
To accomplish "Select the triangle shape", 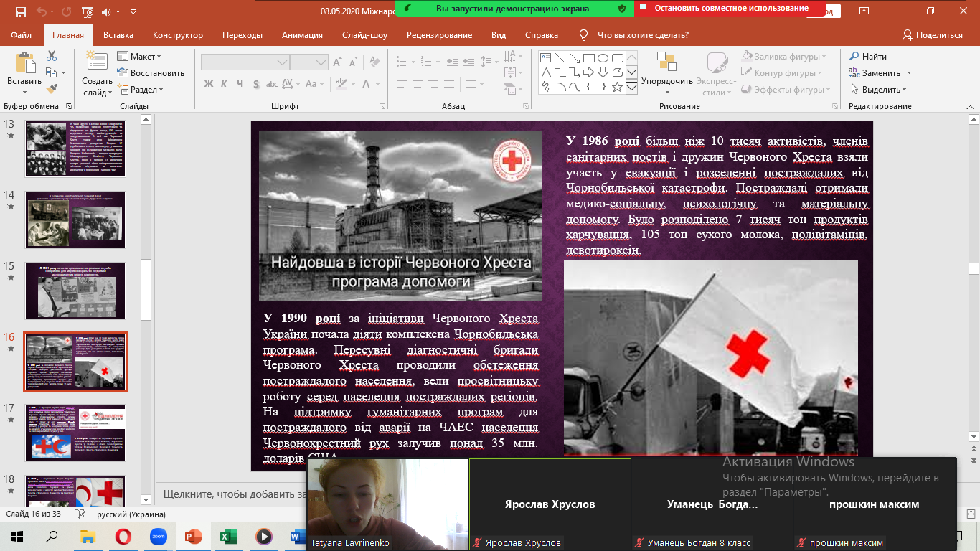I will [x=546, y=72].
